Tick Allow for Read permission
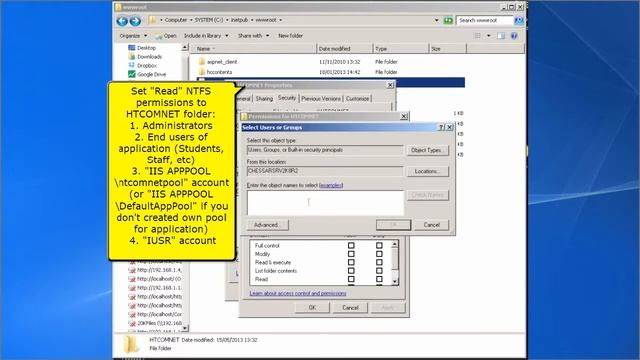Screen dimensions: 640x360 [351, 279]
